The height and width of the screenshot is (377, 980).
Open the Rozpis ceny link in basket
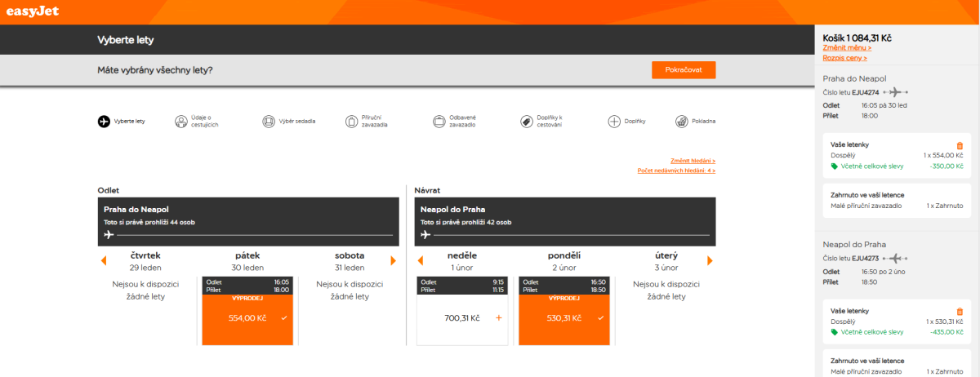tap(845, 58)
